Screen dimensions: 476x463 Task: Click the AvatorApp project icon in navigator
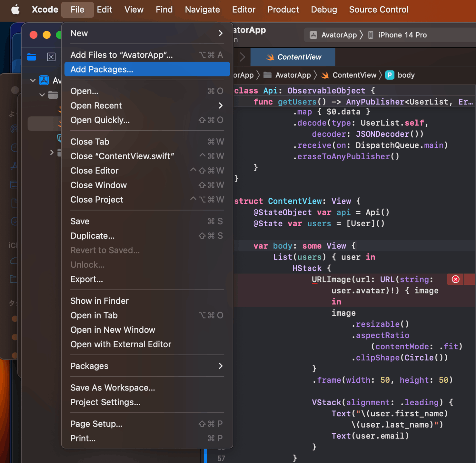coord(44,80)
